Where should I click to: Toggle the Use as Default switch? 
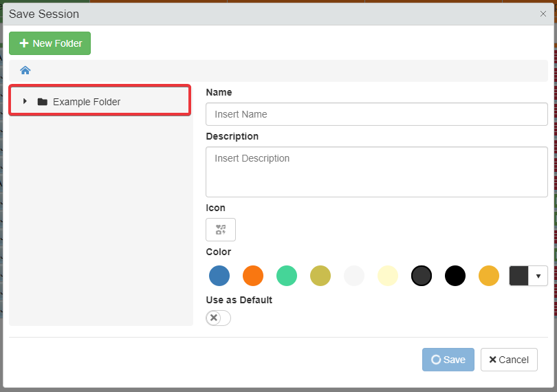pos(218,318)
